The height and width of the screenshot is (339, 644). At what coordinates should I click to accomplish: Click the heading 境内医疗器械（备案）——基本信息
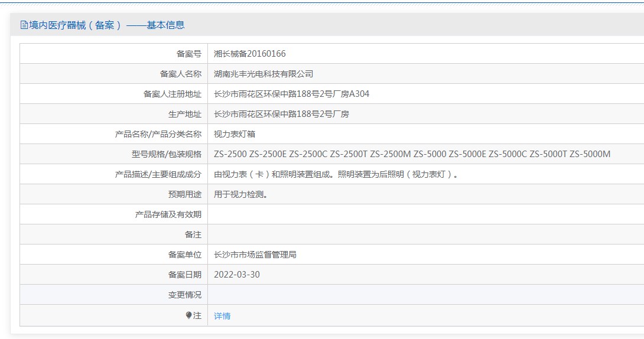coord(106,25)
